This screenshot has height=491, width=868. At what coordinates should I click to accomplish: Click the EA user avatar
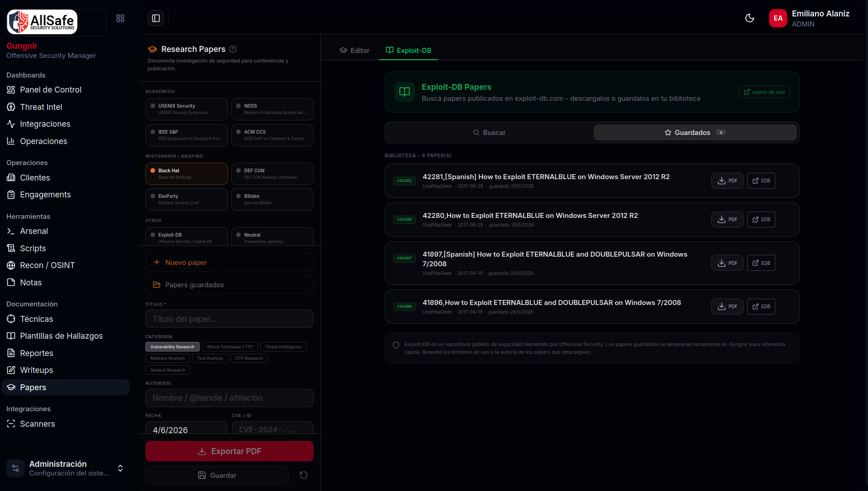click(x=778, y=18)
